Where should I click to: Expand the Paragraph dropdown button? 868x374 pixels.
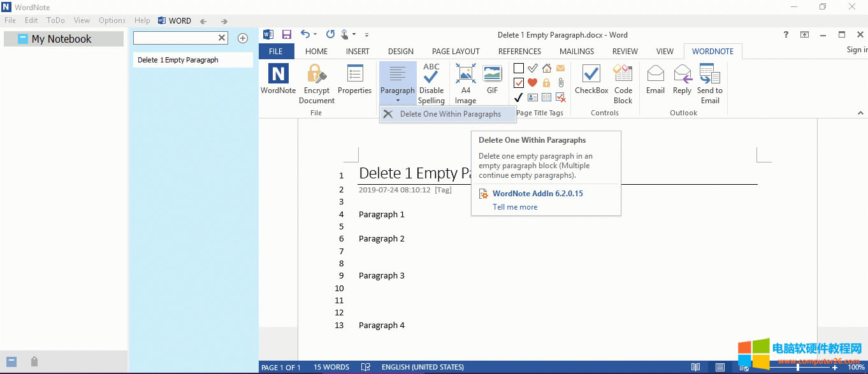(398, 99)
